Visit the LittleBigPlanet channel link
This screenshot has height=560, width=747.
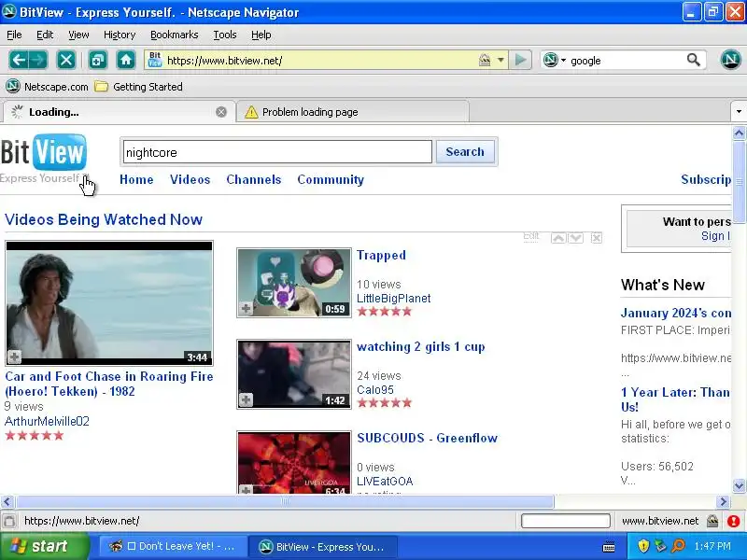pyautogui.click(x=393, y=298)
